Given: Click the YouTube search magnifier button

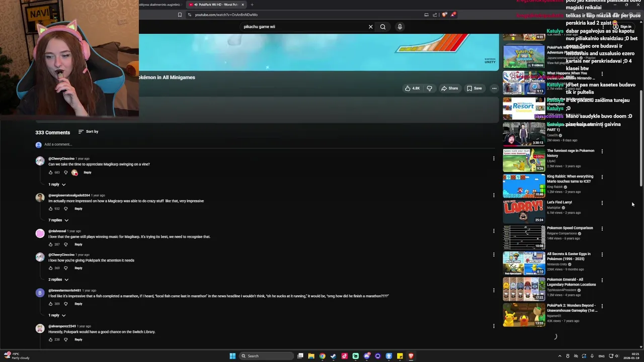Looking at the screenshot, I should click(x=383, y=27).
